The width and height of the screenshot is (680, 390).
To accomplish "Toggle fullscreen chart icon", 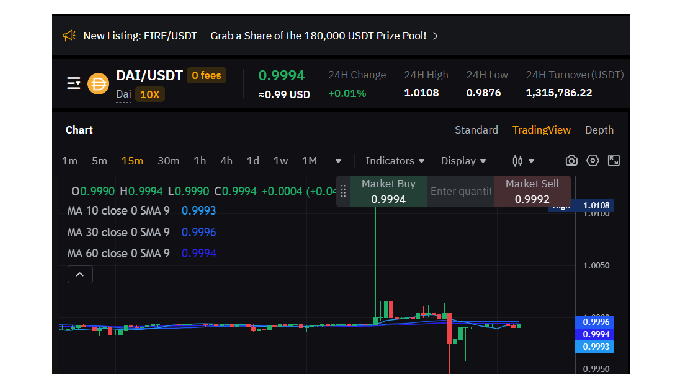I will point(614,161).
